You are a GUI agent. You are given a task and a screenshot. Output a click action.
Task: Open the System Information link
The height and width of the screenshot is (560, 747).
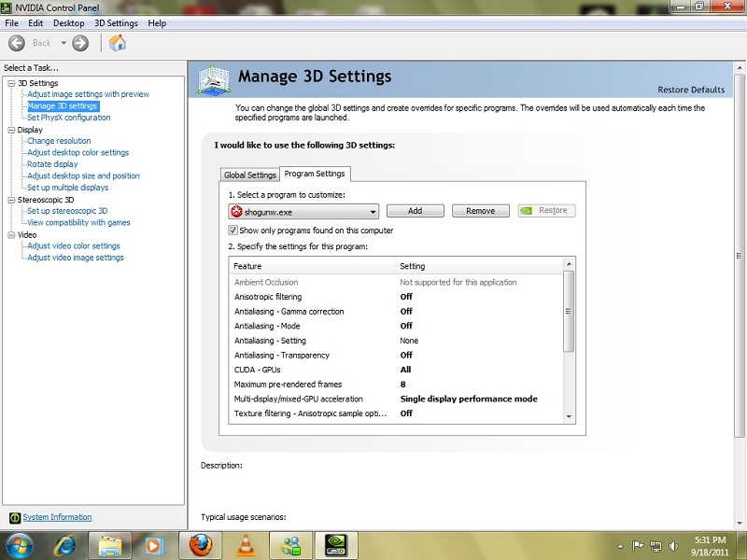pyautogui.click(x=57, y=517)
